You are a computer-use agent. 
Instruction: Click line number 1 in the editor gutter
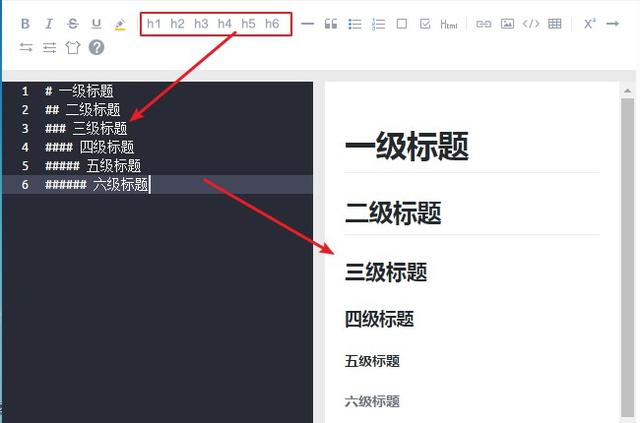[x=25, y=91]
